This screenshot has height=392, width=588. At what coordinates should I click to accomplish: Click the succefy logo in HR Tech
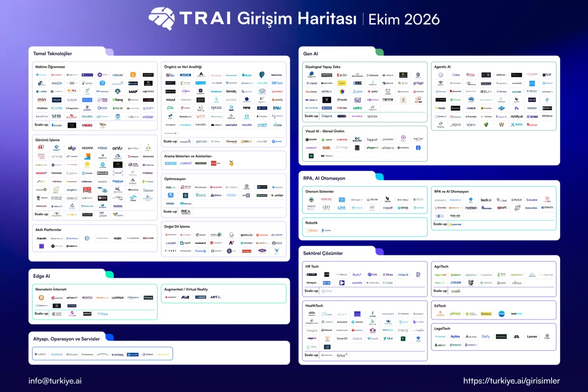tap(357, 283)
